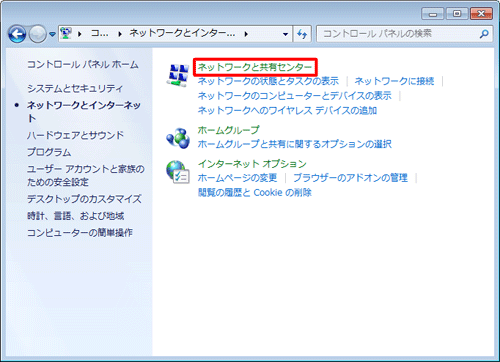Open インターネット オプション heading link
Screen dimensions: 500x362
coord(252,164)
